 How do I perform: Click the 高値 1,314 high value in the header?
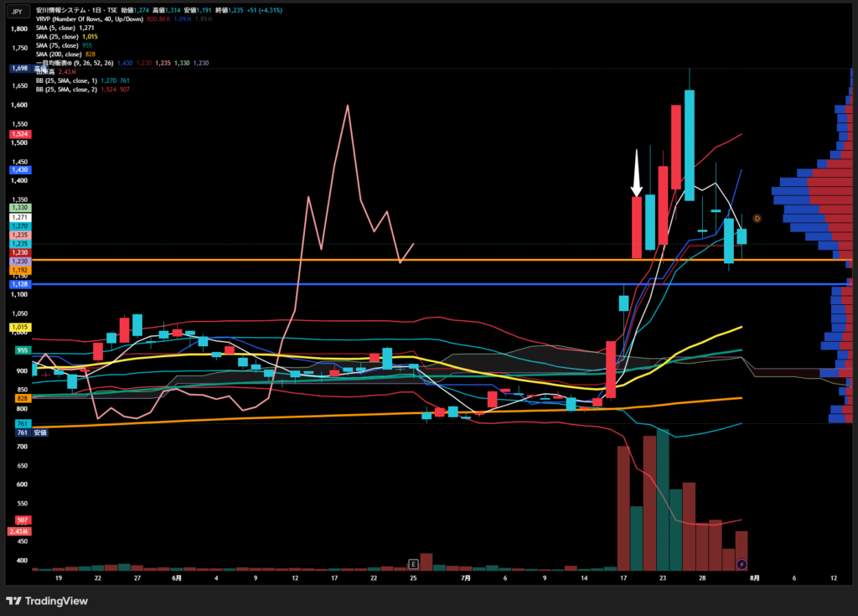(x=167, y=10)
